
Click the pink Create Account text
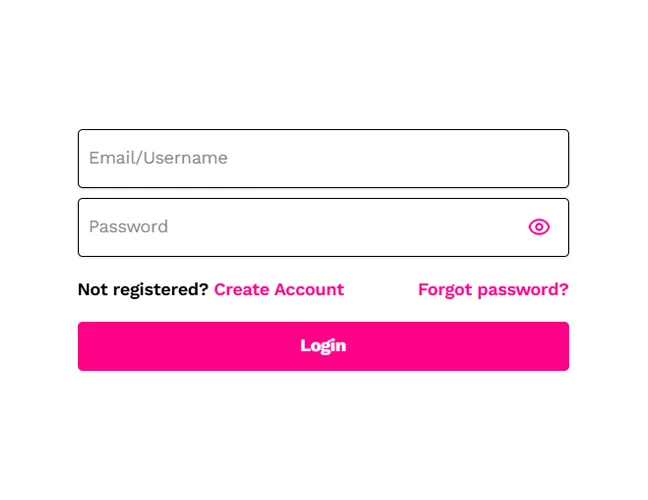(279, 290)
